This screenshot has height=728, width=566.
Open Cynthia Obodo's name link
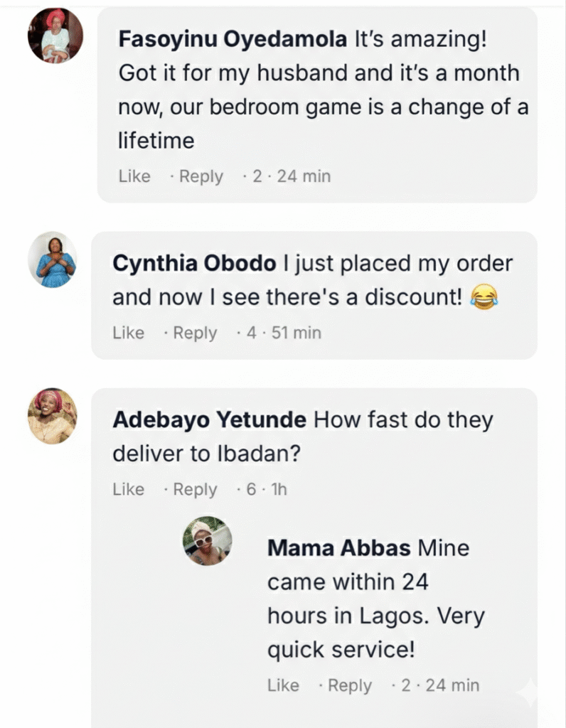tap(194, 264)
